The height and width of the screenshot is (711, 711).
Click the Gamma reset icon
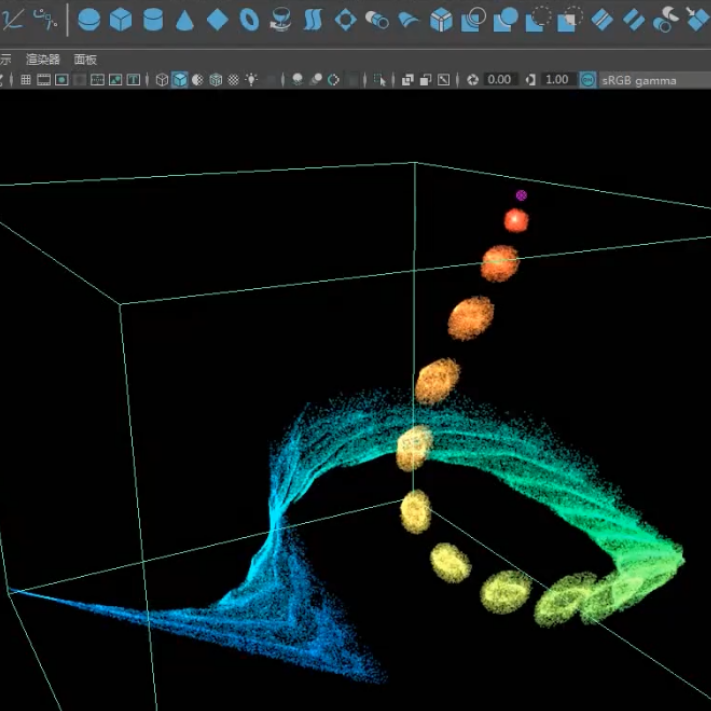coord(531,80)
